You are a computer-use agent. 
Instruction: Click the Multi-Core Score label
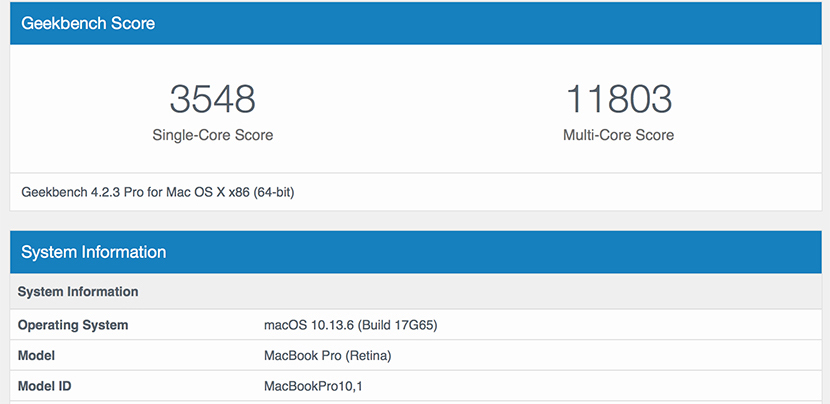pyautogui.click(x=618, y=135)
